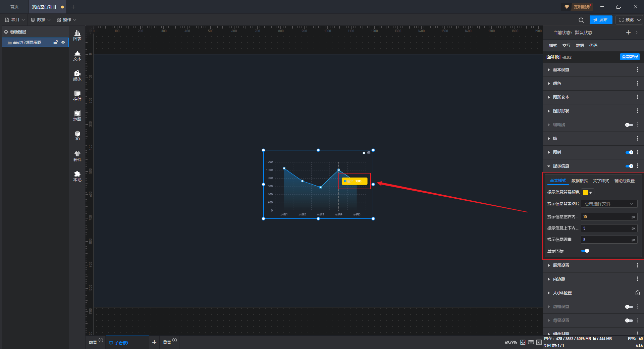Click the 发布 publish button
This screenshot has height=349, width=644.
click(x=601, y=20)
